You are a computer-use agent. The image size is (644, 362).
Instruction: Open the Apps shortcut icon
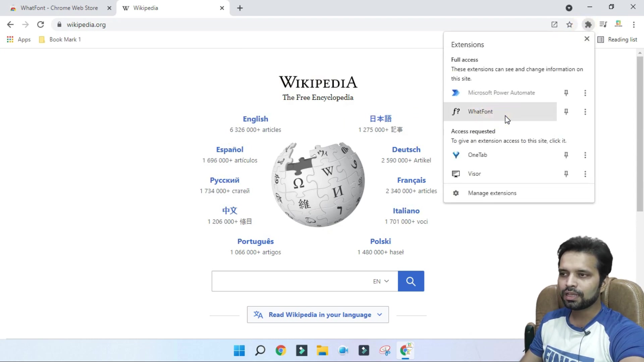point(19,40)
